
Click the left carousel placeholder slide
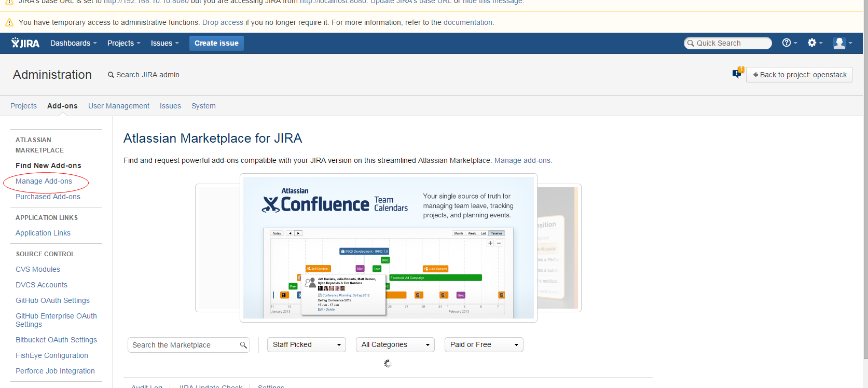tap(217, 248)
